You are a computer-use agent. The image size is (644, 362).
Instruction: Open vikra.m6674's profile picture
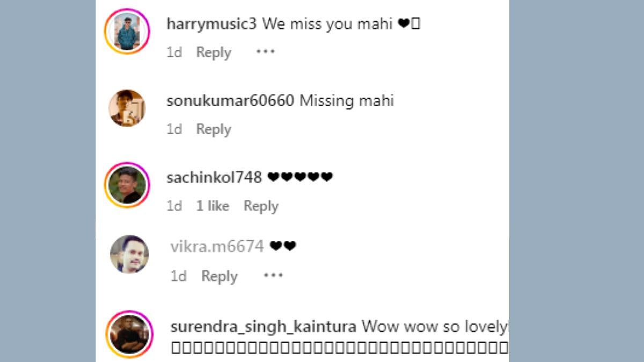(x=129, y=254)
